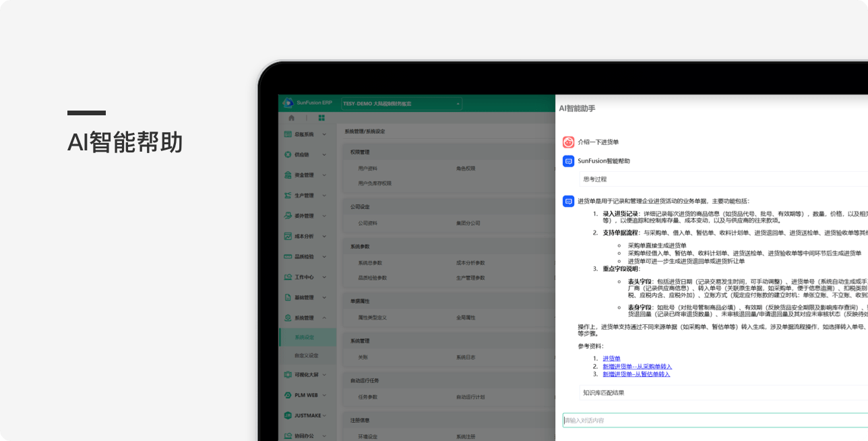Select 自定义设定 in the sidebar

tap(306, 355)
